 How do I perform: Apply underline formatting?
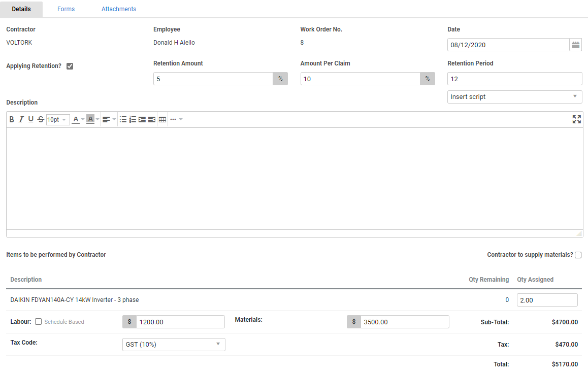click(x=30, y=119)
